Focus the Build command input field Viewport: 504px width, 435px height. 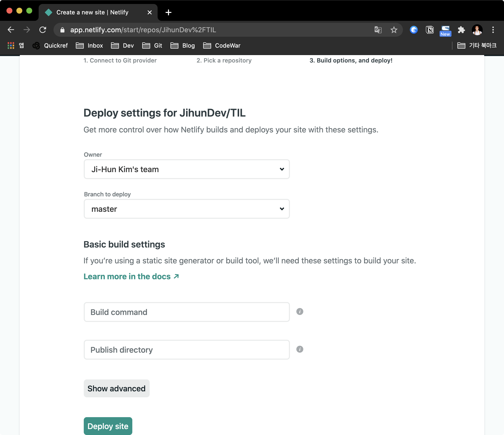[187, 312]
